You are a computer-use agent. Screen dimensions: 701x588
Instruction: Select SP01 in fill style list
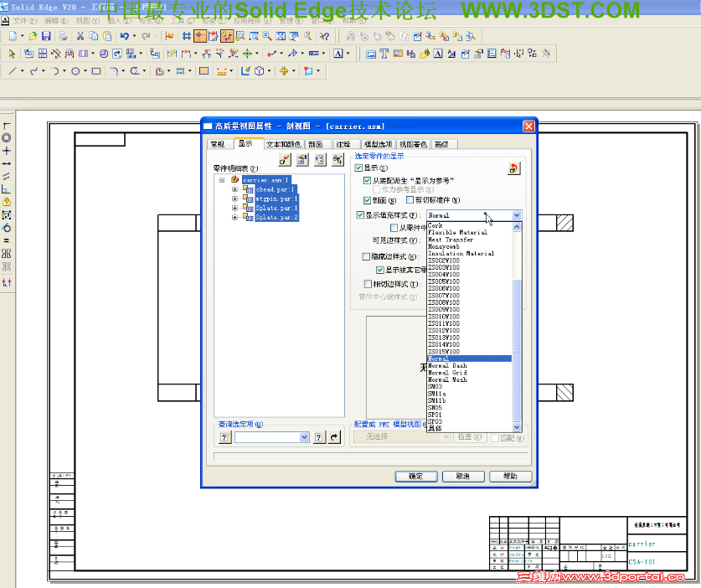click(469, 415)
